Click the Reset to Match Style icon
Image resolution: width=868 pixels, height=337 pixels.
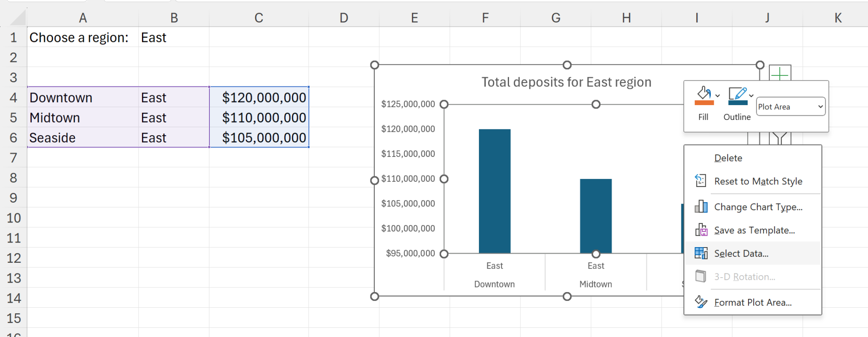pos(701,181)
